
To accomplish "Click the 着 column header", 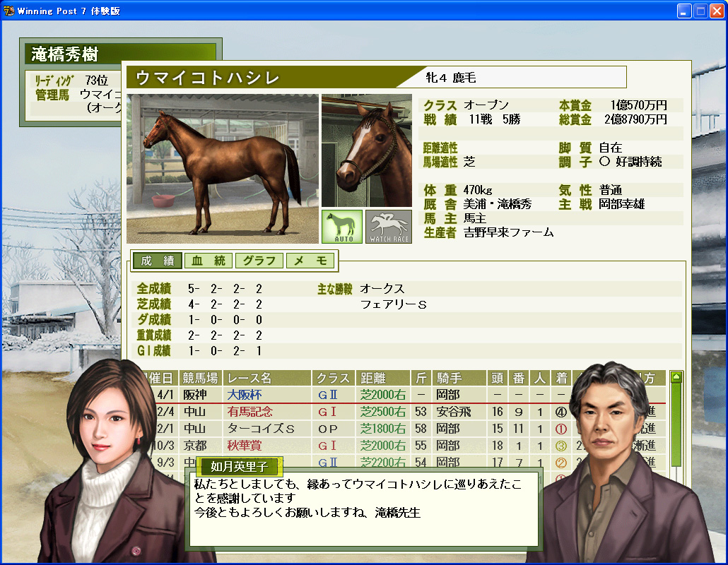I will point(562,378).
